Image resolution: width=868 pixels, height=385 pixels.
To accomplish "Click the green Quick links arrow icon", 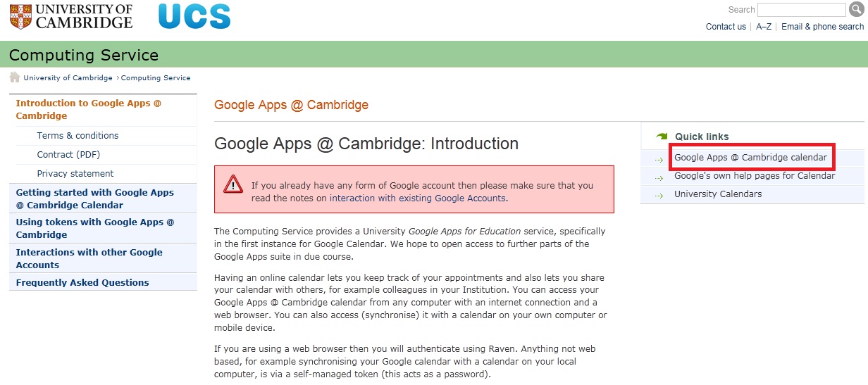I will (661, 137).
